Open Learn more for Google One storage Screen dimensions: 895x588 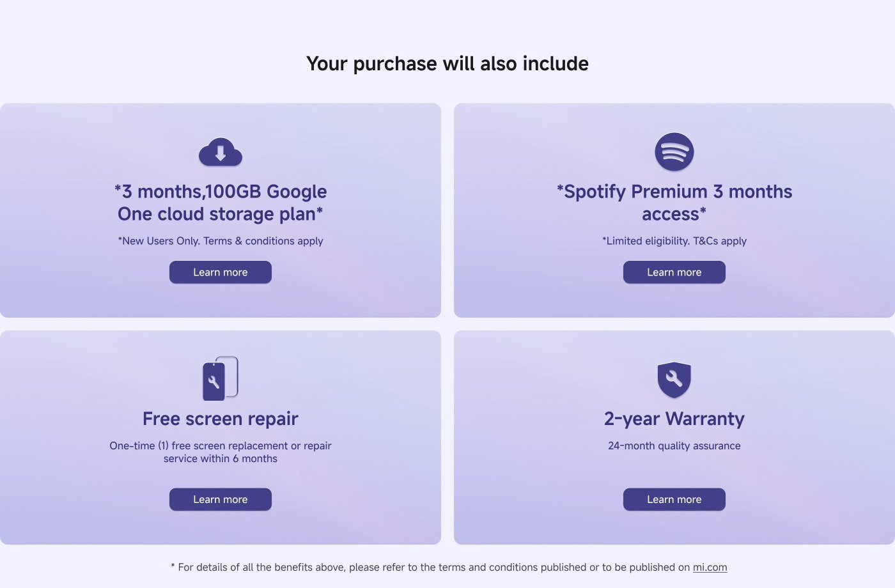click(221, 272)
